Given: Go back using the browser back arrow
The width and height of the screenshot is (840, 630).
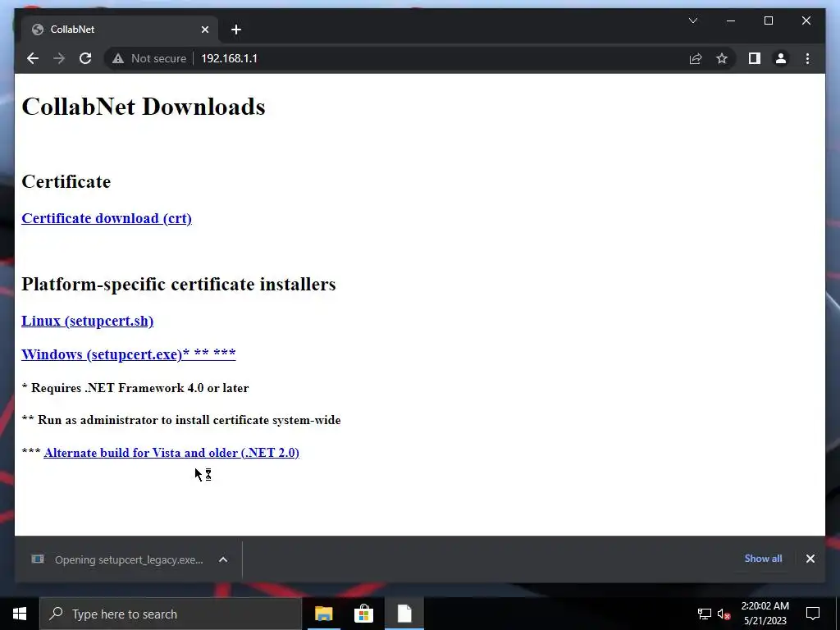Looking at the screenshot, I should tap(33, 58).
